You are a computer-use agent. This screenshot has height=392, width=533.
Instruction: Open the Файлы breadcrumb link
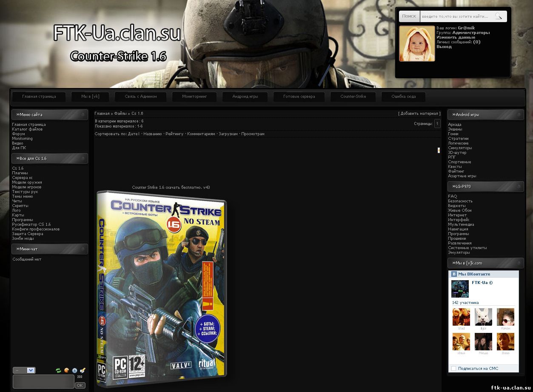pyautogui.click(x=120, y=114)
